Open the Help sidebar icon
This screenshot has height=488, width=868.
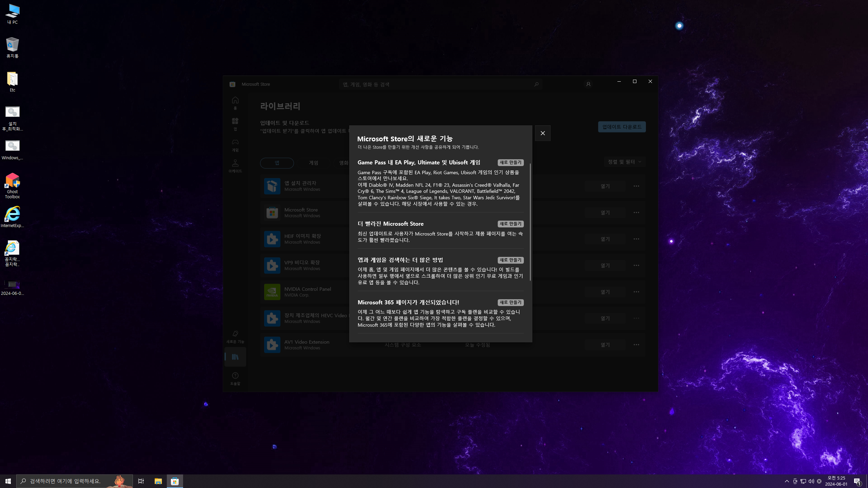pos(235,378)
